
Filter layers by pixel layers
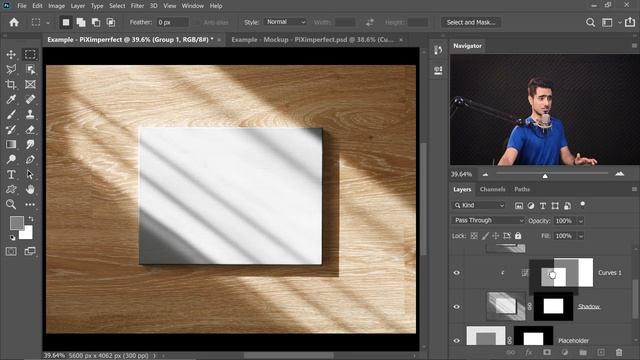(519, 206)
